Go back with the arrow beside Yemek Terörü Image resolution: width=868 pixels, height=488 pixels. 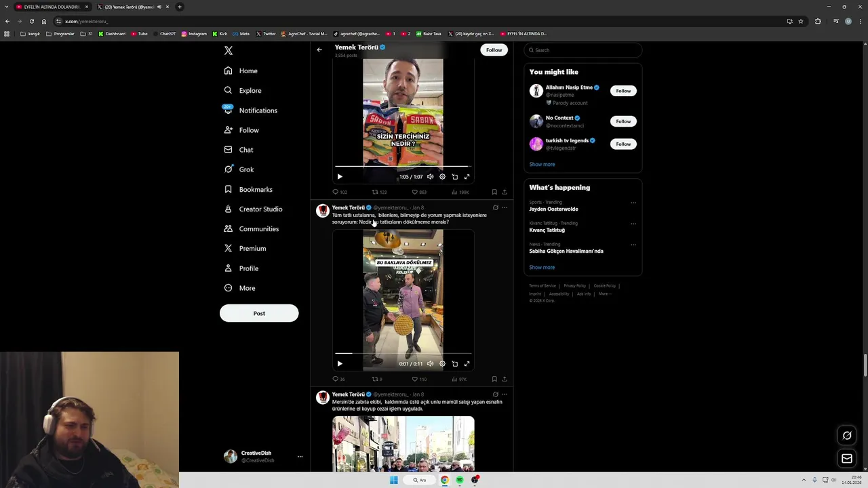click(319, 49)
